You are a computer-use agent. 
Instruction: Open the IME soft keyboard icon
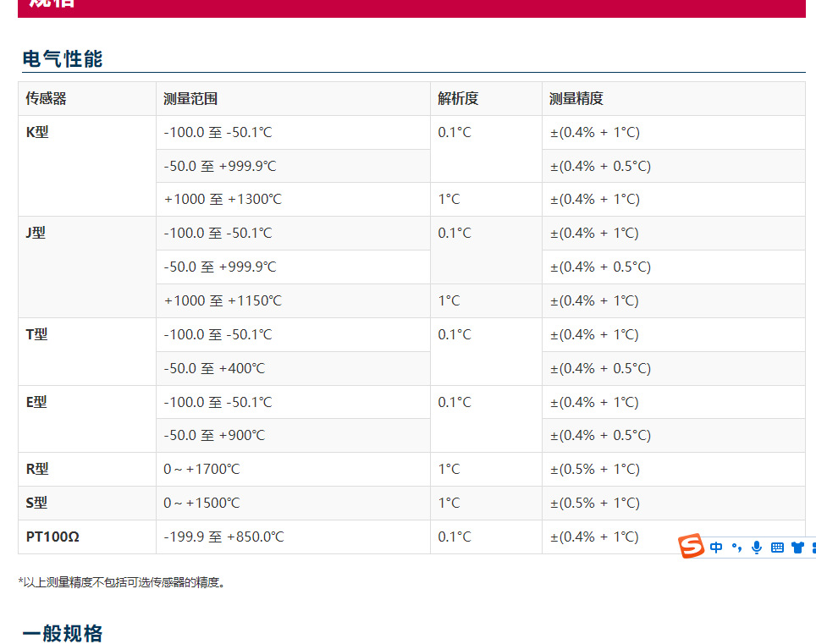[x=777, y=548]
